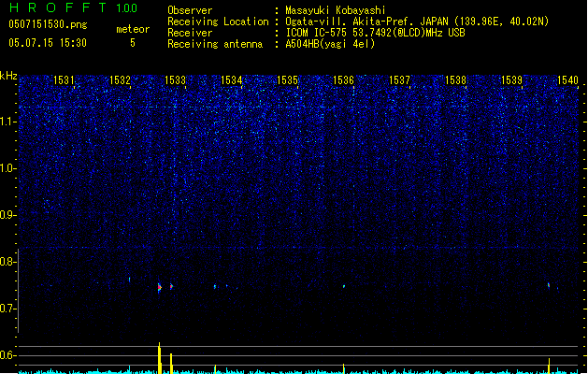
Task: Click the kHz axis unit label
Action: coord(8,76)
